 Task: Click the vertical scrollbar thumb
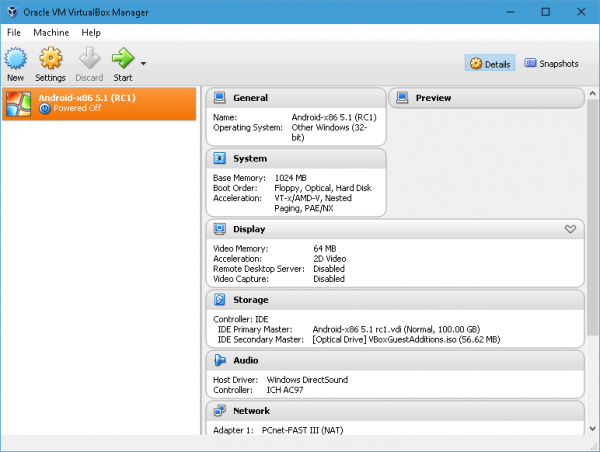[592, 217]
